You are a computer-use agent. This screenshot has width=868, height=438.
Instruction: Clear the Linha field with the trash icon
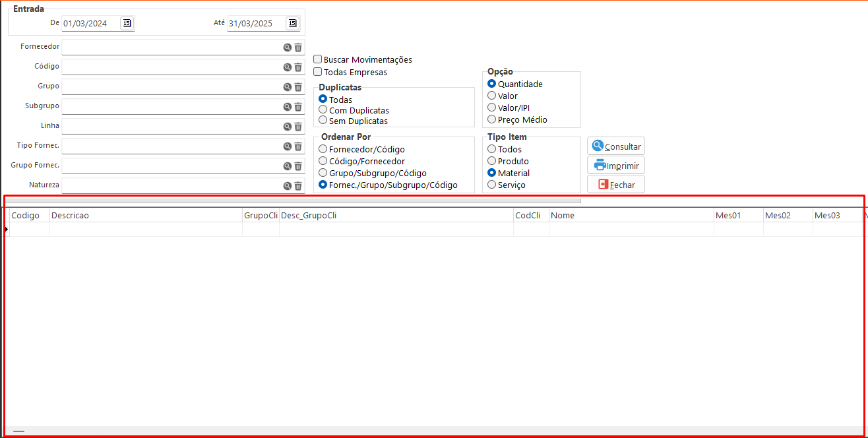click(x=298, y=127)
